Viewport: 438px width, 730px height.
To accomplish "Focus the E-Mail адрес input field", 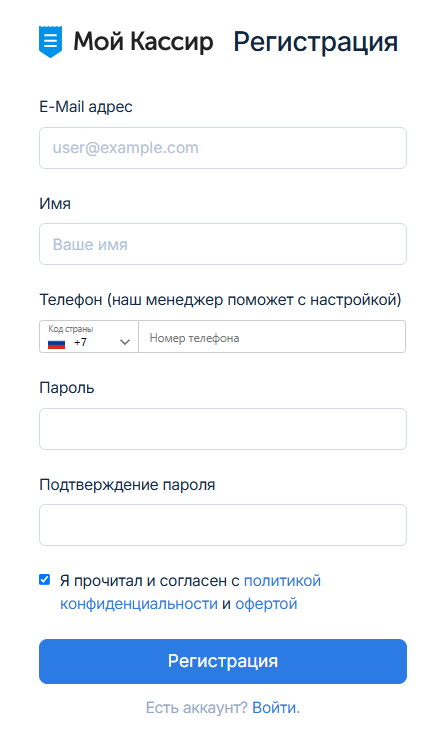I will point(223,148).
